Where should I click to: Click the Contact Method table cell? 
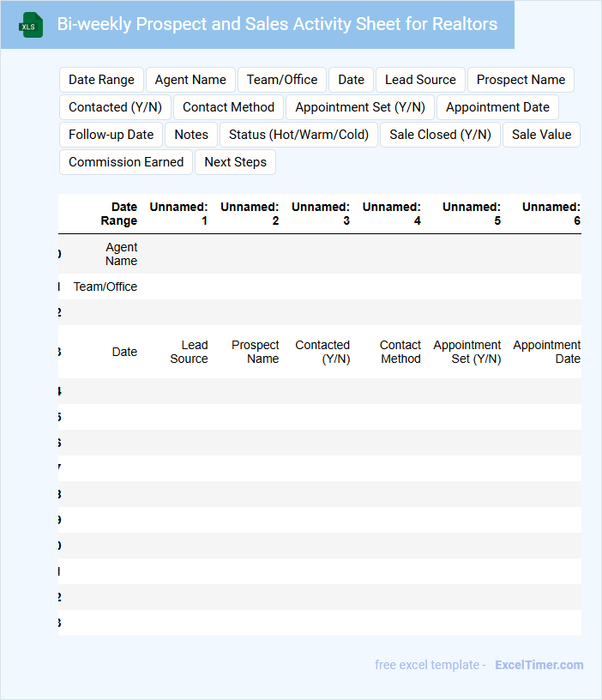tap(400, 352)
